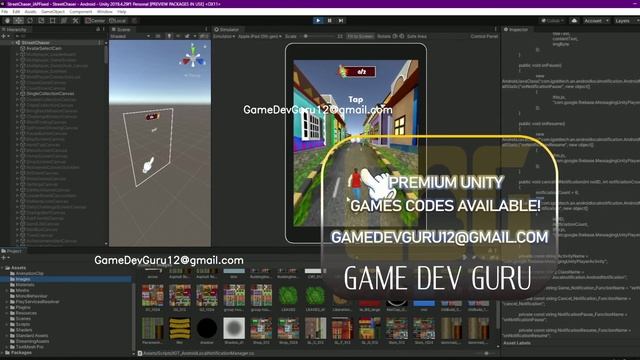Toggle scene lighting bulb icon

click(169, 36)
